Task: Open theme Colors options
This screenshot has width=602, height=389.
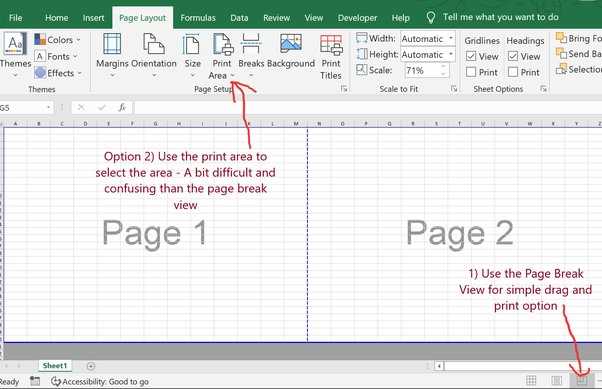Action: coord(57,40)
